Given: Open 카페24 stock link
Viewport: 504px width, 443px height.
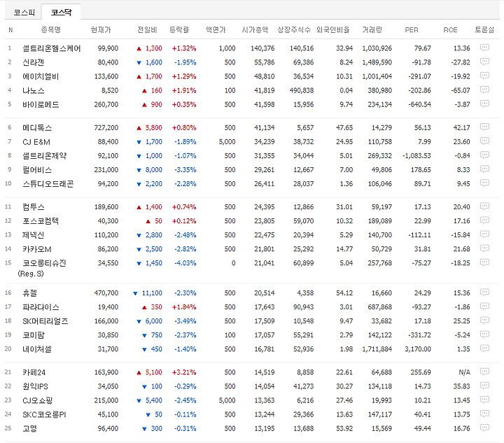Looking at the screenshot, I should coord(34,372).
